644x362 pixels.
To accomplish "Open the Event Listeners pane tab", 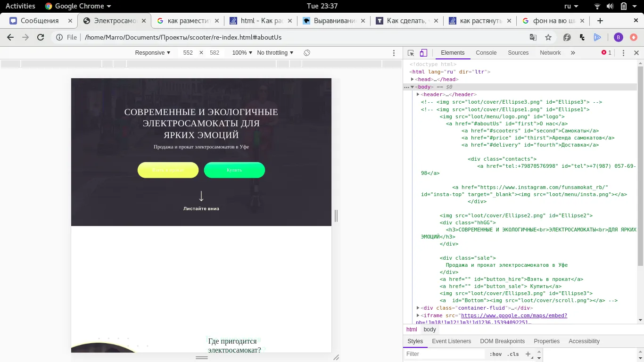I will [451, 341].
